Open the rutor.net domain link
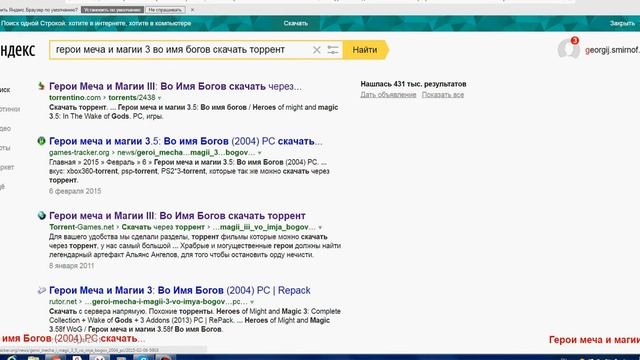The height and width of the screenshot is (360, 640). (x=63, y=302)
